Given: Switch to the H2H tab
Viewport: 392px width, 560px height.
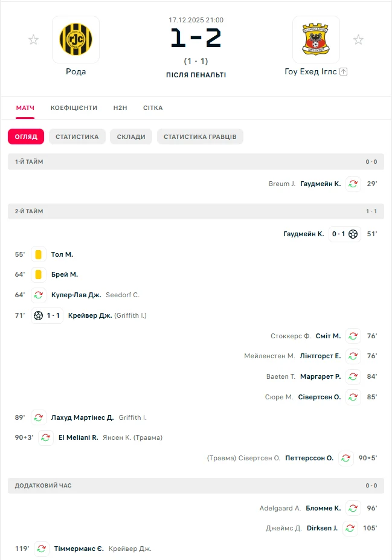Looking at the screenshot, I should [120, 108].
